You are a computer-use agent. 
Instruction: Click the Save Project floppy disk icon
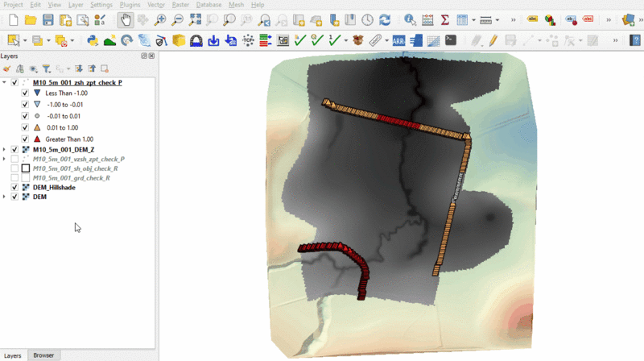pos(48,20)
